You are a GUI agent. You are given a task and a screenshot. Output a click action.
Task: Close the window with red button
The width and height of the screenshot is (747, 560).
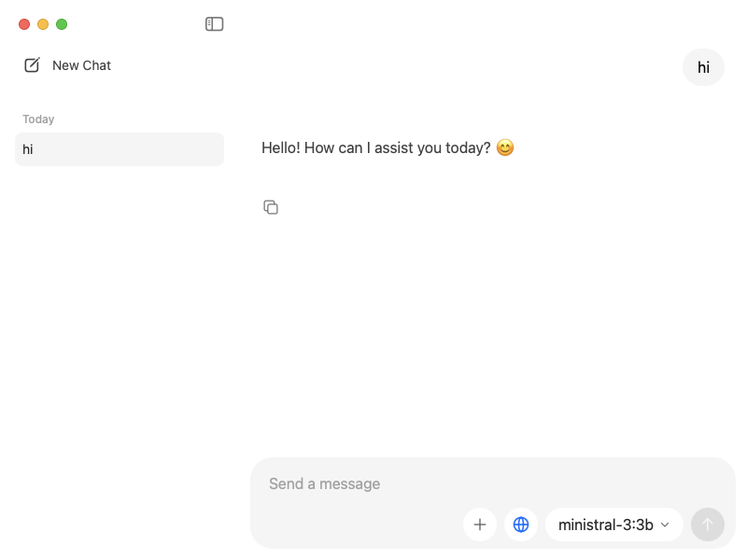tap(24, 24)
